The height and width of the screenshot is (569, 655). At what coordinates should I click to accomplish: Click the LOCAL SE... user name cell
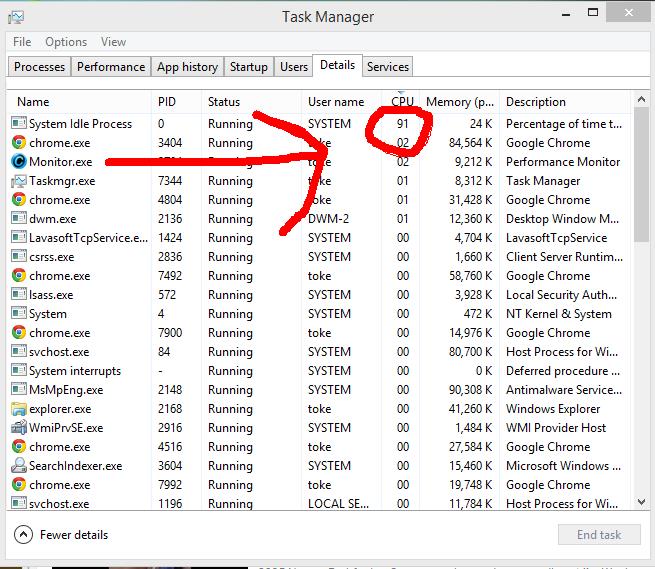338,504
